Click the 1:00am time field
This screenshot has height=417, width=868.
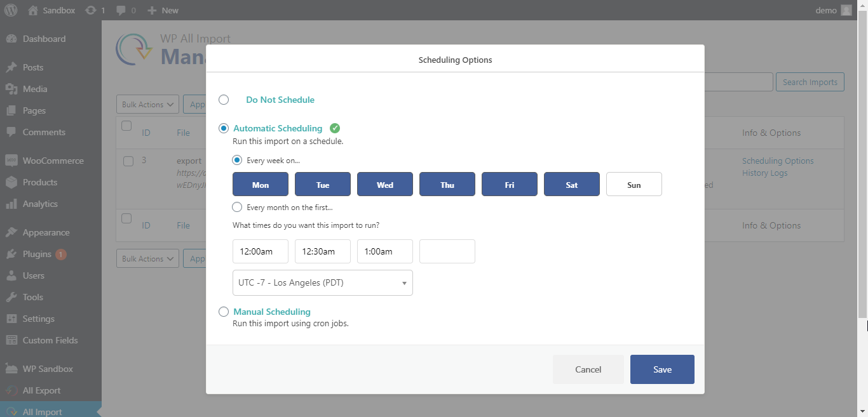[x=385, y=251]
